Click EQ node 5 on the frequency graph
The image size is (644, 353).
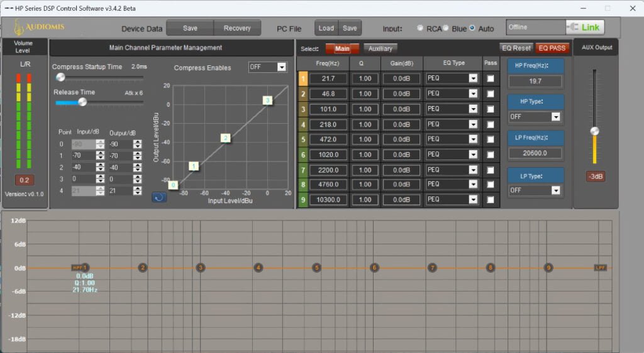click(x=316, y=268)
